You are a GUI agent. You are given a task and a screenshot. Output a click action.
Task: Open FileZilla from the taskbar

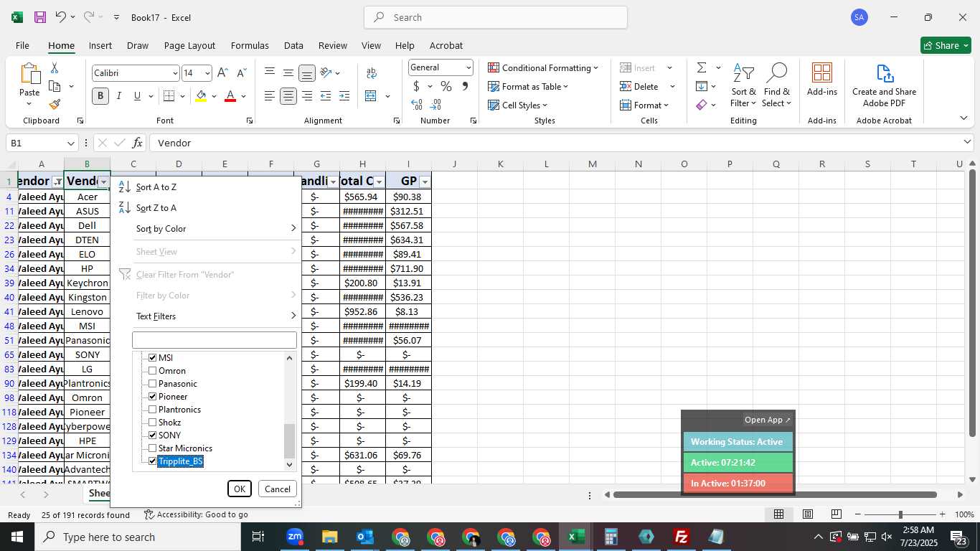click(x=681, y=537)
